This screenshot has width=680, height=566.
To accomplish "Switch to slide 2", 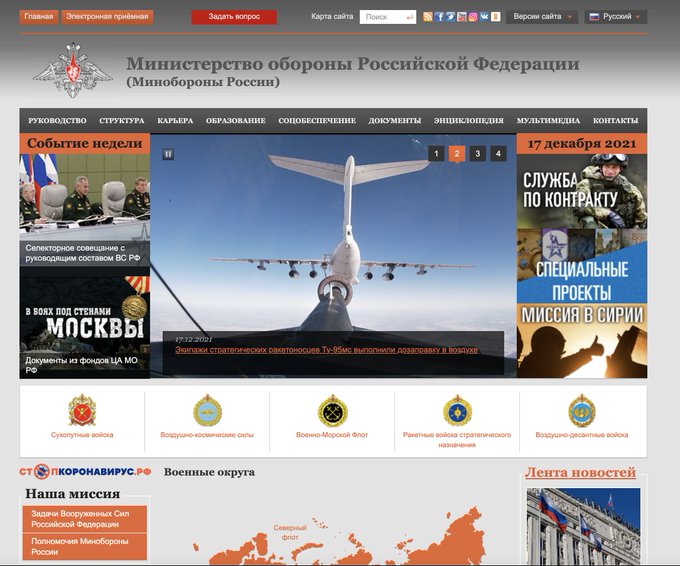I will 457,154.
